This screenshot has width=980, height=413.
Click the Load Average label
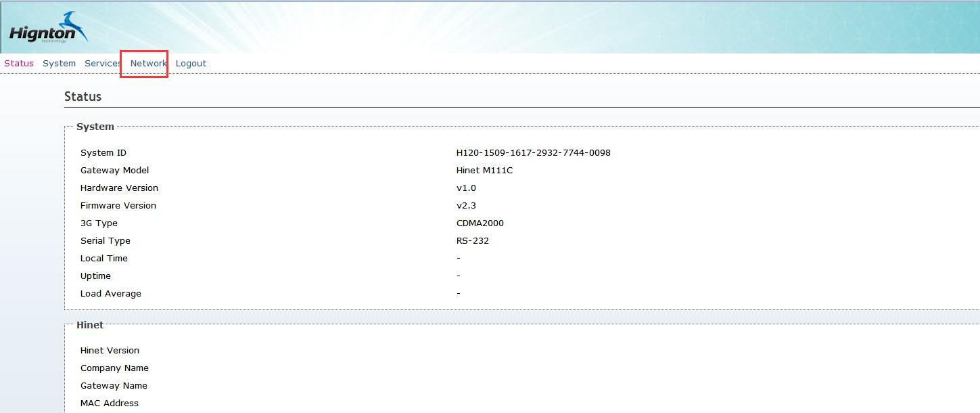point(110,294)
